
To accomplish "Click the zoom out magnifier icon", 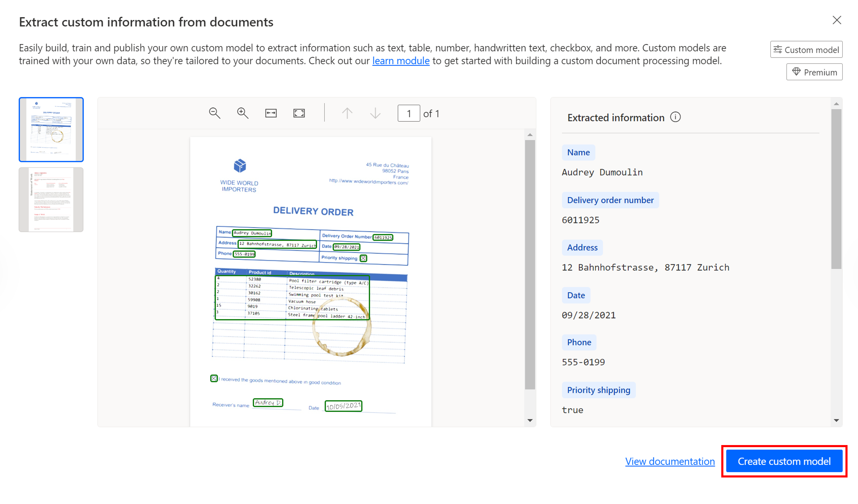I will tap(214, 113).
